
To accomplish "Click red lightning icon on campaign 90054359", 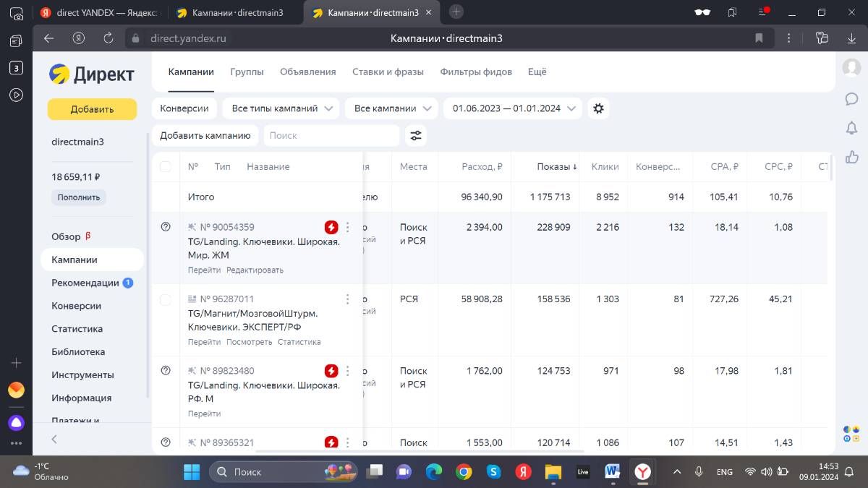I will click(x=331, y=227).
